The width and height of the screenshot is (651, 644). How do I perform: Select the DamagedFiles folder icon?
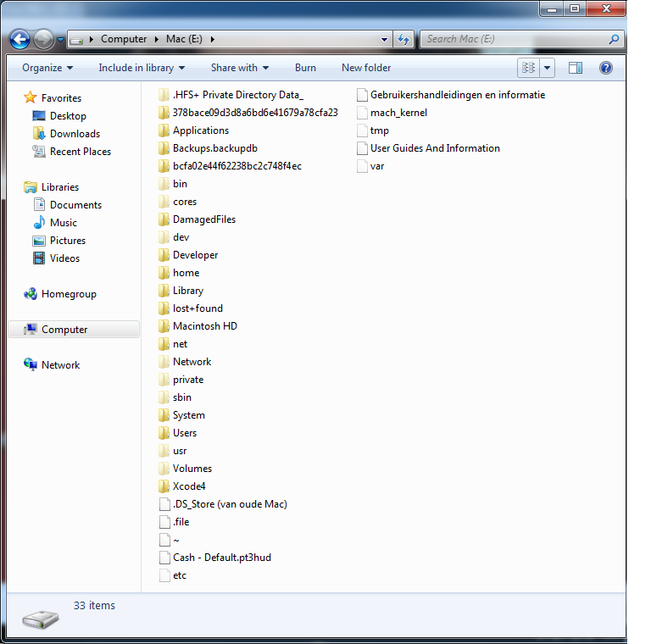pyautogui.click(x=164, y=219)
